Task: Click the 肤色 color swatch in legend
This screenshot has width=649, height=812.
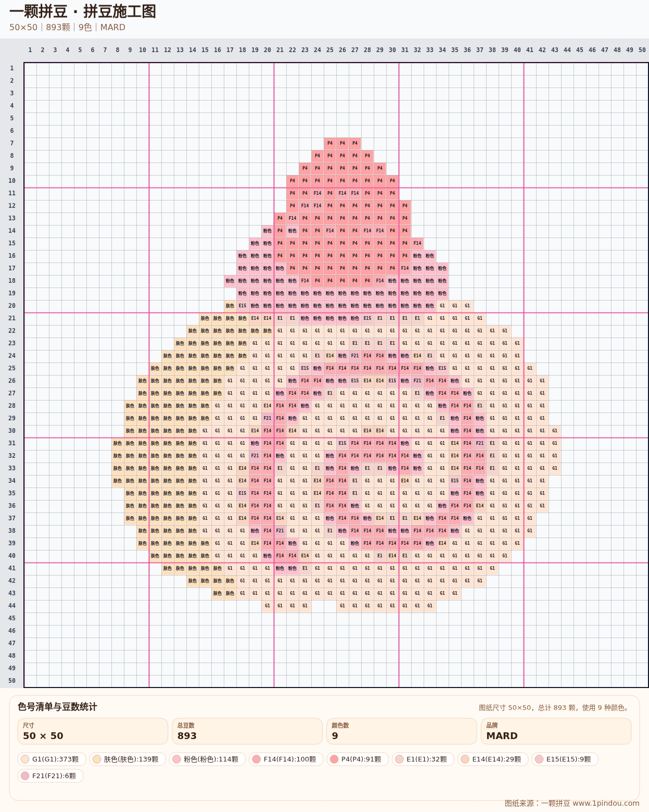Action: tap(97, 759)
